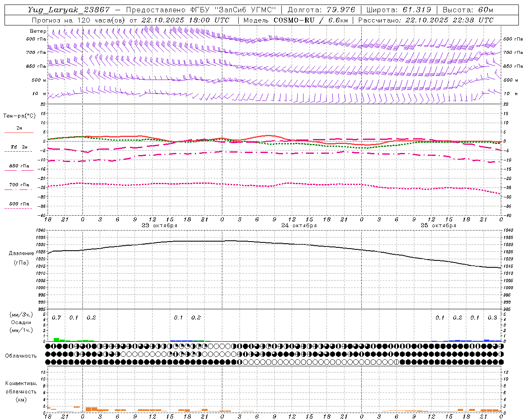Click the "24 октября" date label
525x420 pixels.
pyautogui.click(x=299, y=226)
